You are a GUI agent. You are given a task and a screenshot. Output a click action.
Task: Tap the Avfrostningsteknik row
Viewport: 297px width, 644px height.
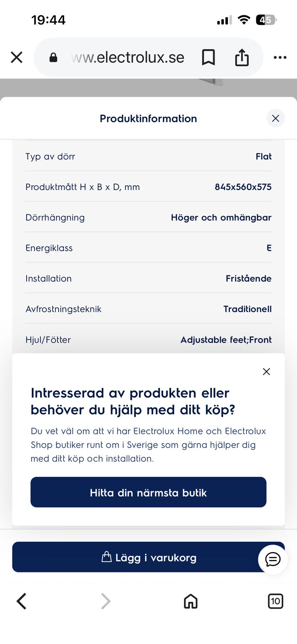(148, 309)
